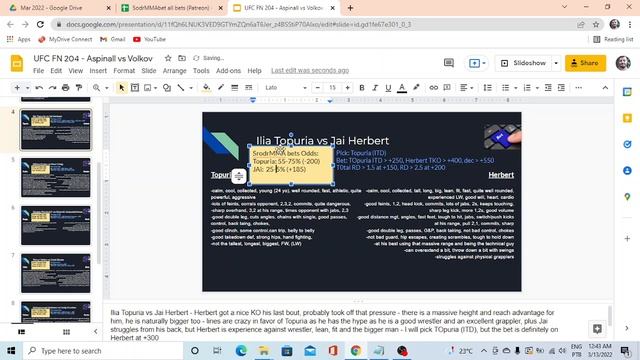Collapse the filmstrip panel arrow
The height and width of the screenshot is (360, 640).
(x=96, y=331)
